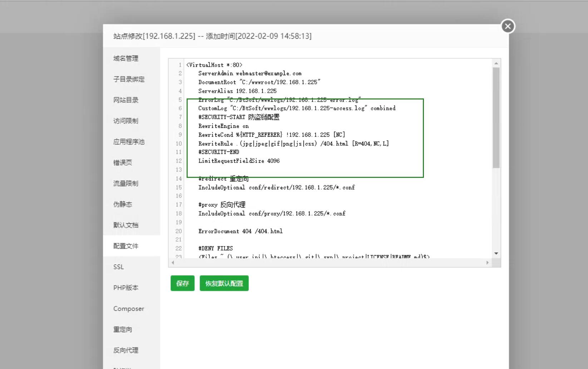588x369 pixels.
Task: Click the horizontal scroll right arrow
Action: coord(488,262)
